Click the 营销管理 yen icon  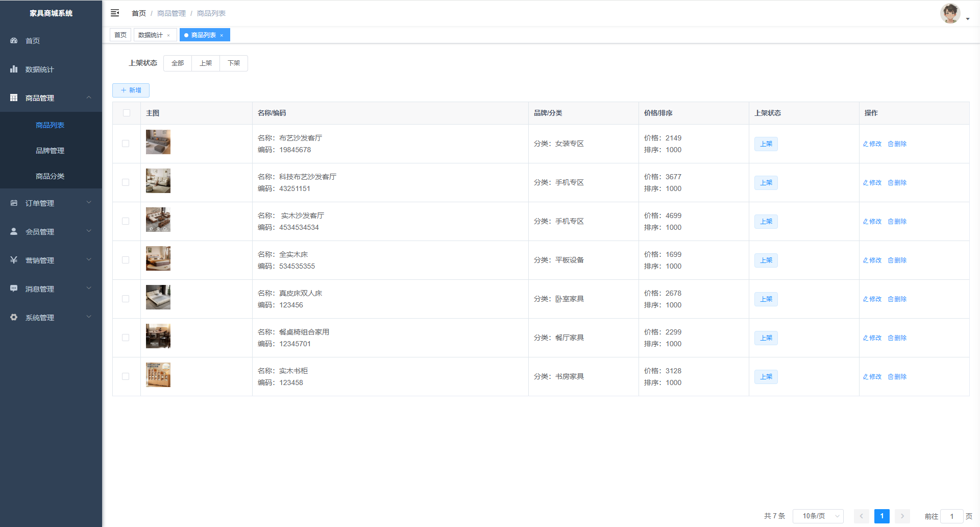coord(14,260)
